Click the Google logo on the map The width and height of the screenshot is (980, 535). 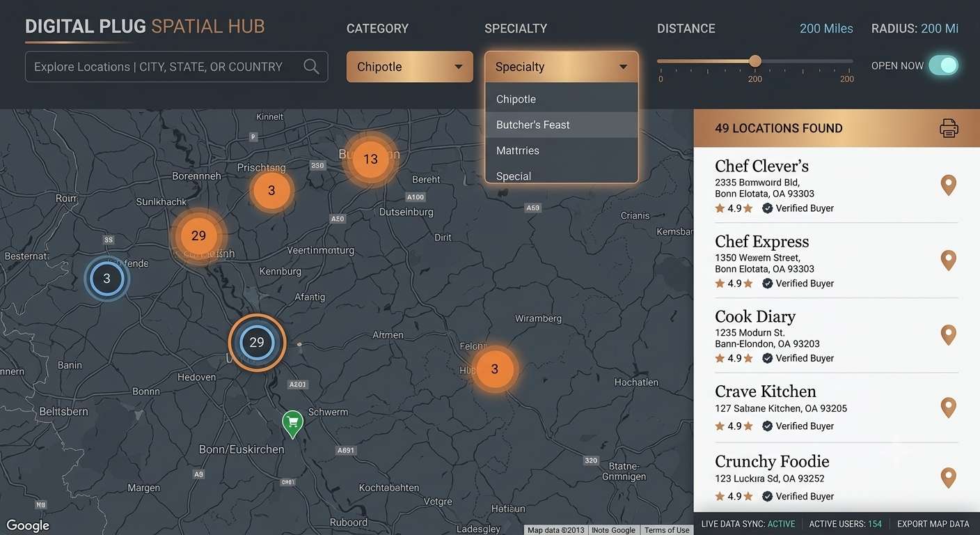coord(28,526)
